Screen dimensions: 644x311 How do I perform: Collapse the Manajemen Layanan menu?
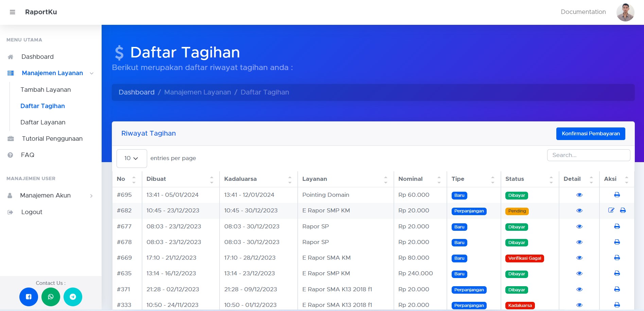[x=52, y=73]
